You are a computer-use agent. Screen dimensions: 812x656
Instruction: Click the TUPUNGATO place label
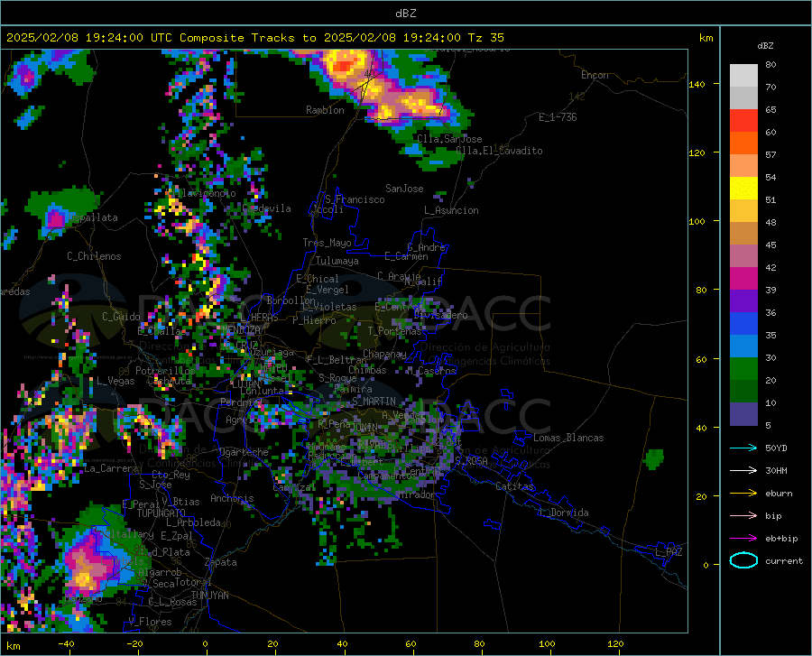pos(161,513)
